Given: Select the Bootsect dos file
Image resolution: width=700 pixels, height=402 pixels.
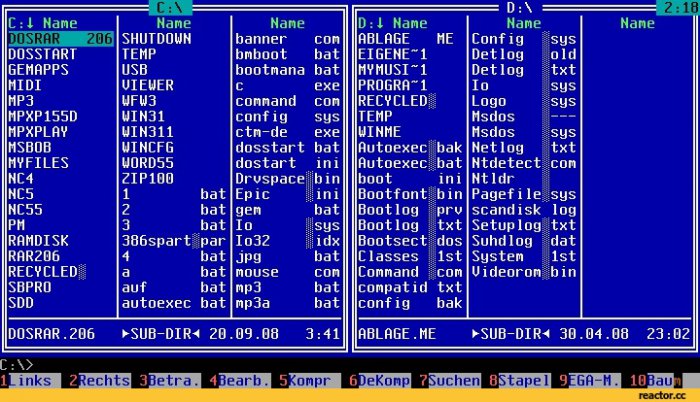Looking at the screenshot, I should tap(411, 241).
